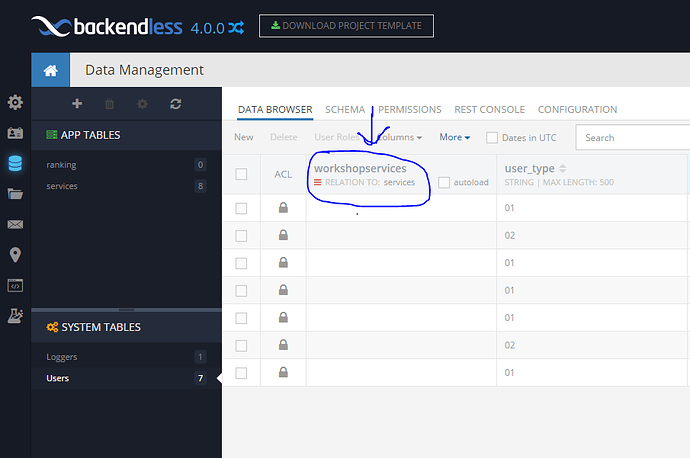Open the Data database icon in sidebar
This screenshot has width=690, height=458.
[x=15, y=163]
